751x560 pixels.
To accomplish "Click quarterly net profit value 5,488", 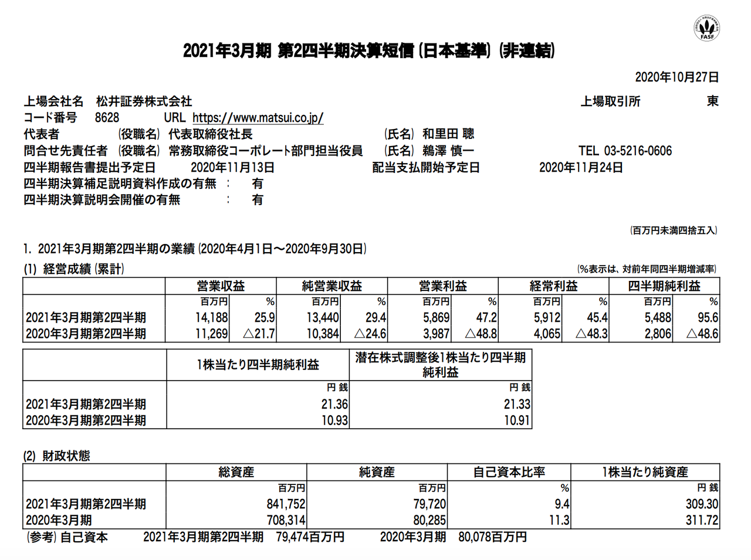I will tap(658, 318).
